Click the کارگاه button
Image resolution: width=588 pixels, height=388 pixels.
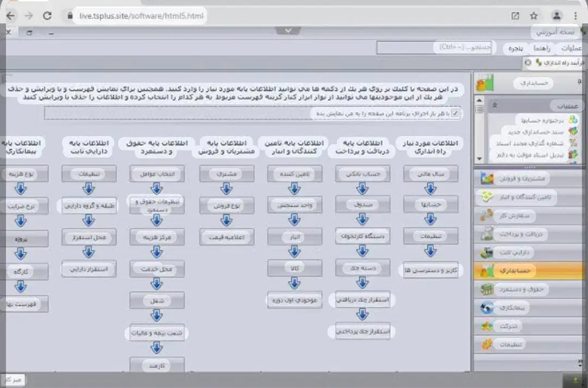click(24, 272)
